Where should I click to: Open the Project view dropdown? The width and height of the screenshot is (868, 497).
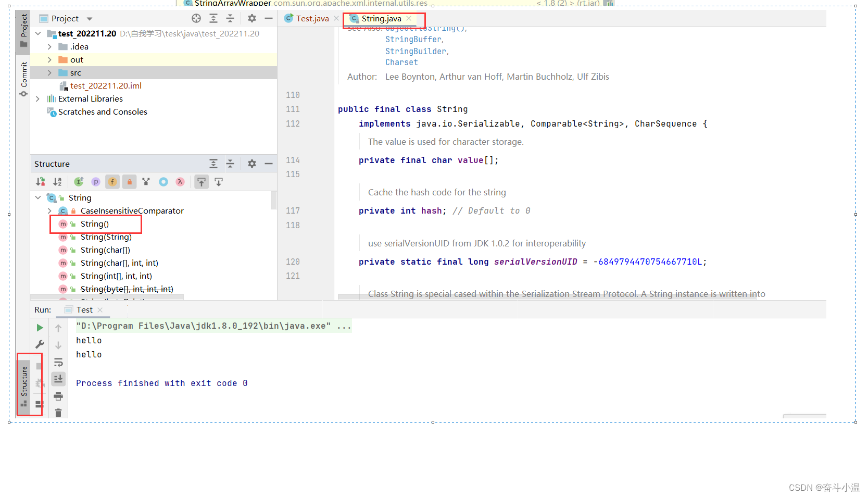click(x=90, y=19)
